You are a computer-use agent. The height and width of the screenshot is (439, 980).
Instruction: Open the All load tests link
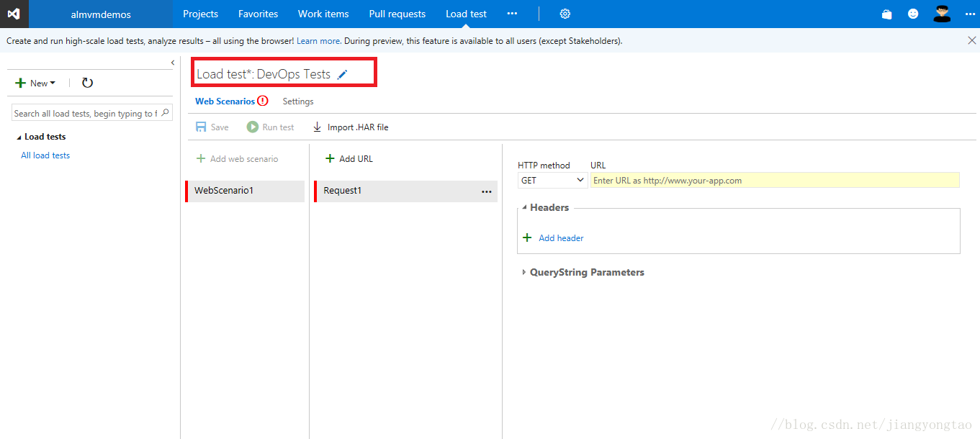(45, 155)
